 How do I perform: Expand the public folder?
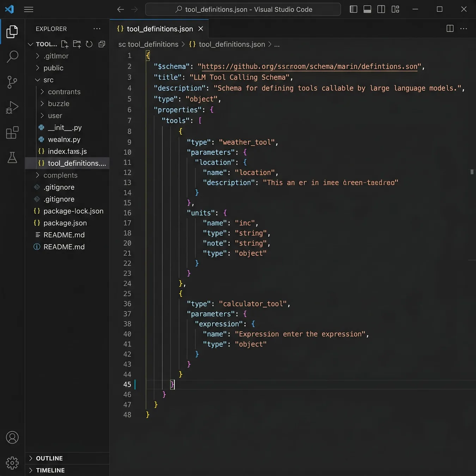click(38, 68)
